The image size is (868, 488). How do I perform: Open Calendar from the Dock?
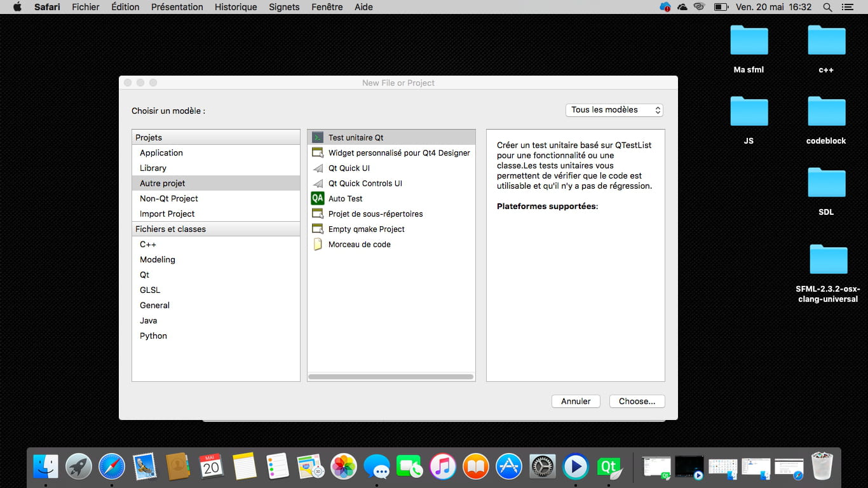click(x=211, y=468)
